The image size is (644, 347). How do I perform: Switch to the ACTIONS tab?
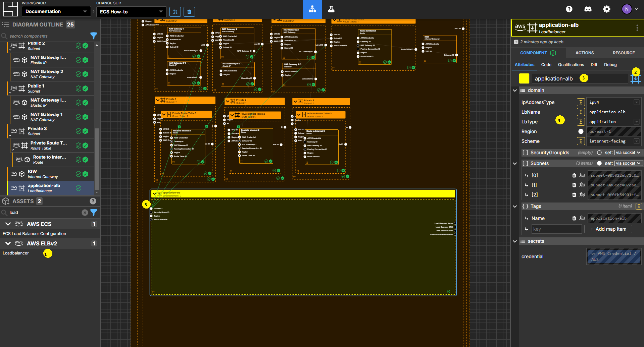coord(585,53)
